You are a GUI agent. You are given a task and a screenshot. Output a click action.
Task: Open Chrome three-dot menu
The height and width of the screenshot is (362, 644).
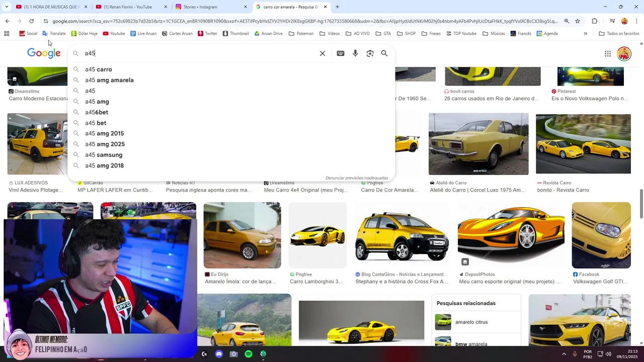click(x=636, y=21)
